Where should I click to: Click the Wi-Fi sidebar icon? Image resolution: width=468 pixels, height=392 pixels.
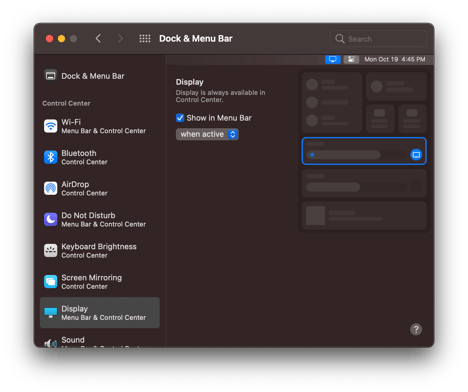(x=51, y=126)
